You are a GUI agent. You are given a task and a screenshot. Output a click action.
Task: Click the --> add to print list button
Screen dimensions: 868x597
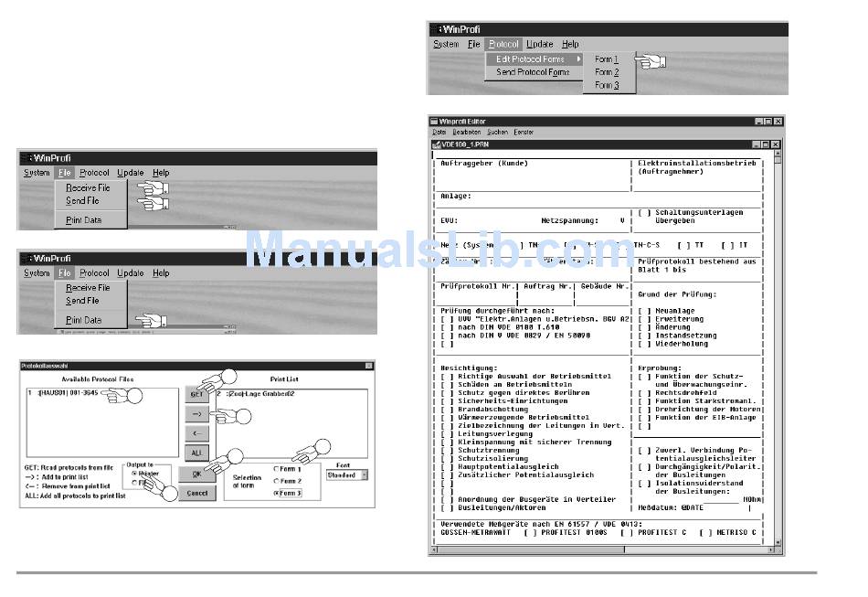pos(196,414)
